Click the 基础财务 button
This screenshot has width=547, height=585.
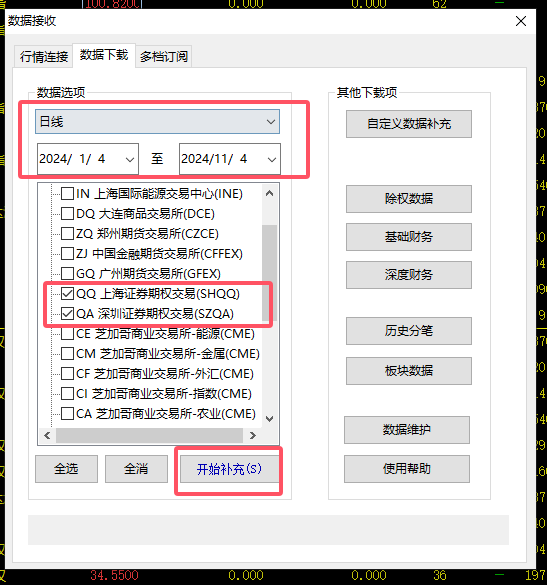tap(409, 237)
